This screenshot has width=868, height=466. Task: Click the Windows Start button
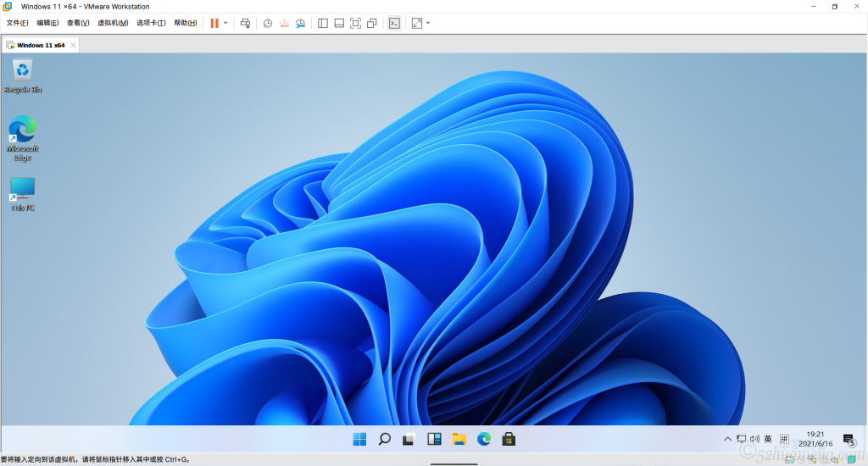(359, 439)
